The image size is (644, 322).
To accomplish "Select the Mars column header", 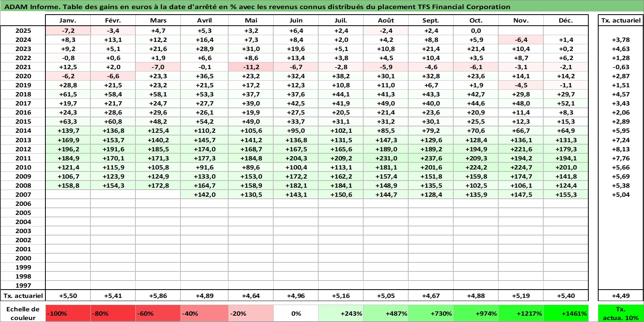I will point(158,20).
